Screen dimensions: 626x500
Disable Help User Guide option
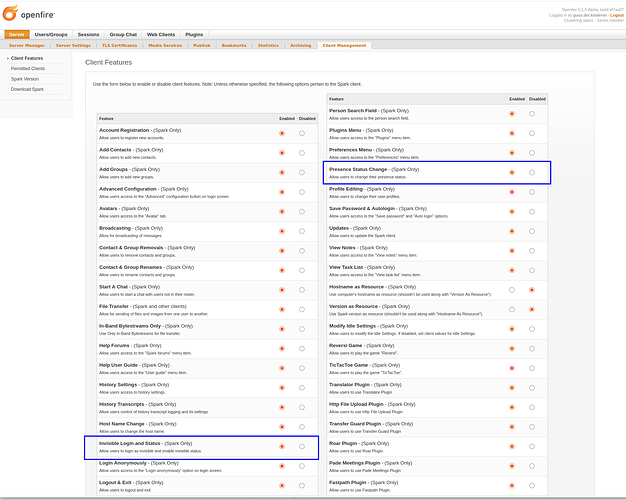(x=302, y=368)
